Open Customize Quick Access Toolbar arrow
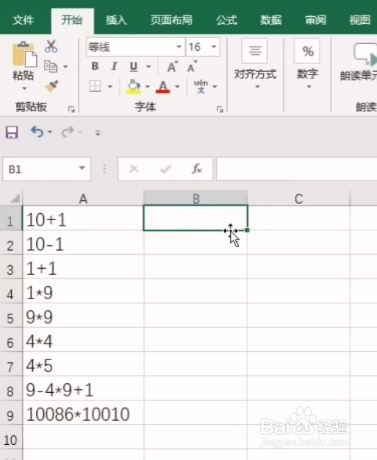Screen dimensions: 377x460 tap(98, 133)
